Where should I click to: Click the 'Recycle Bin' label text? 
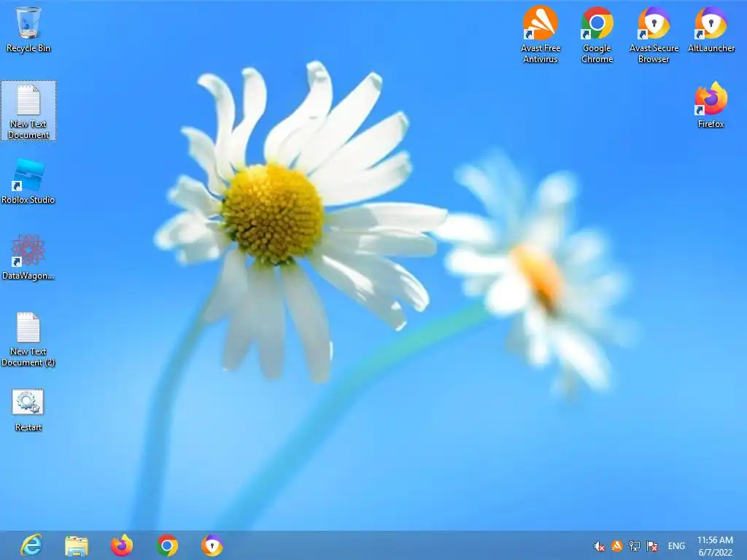point(28,48)
